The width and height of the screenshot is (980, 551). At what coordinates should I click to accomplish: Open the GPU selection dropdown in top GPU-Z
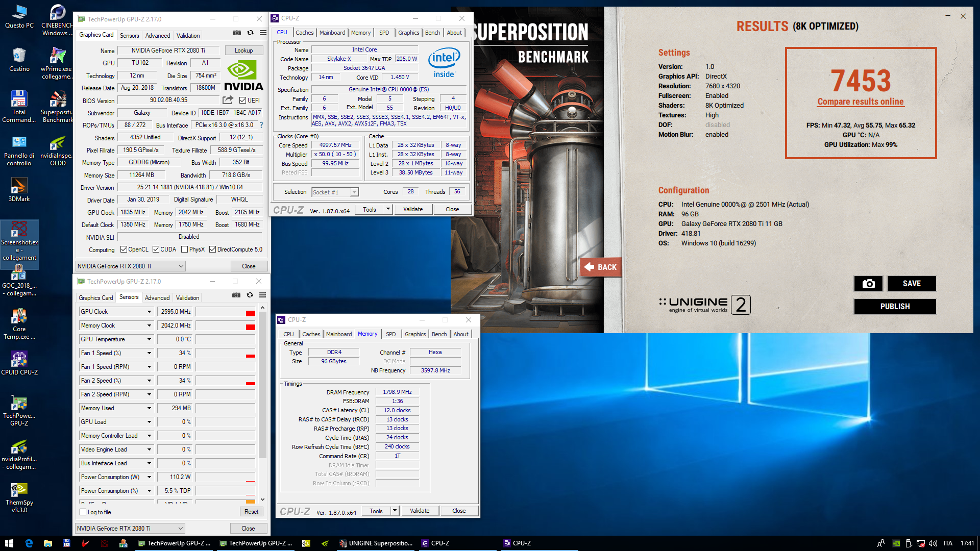point(130,266)
